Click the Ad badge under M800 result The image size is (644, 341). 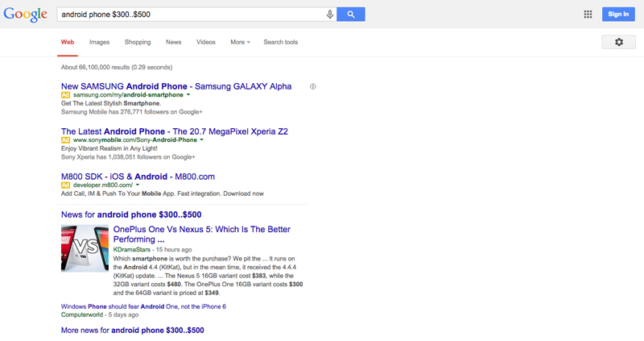point(66,185)
